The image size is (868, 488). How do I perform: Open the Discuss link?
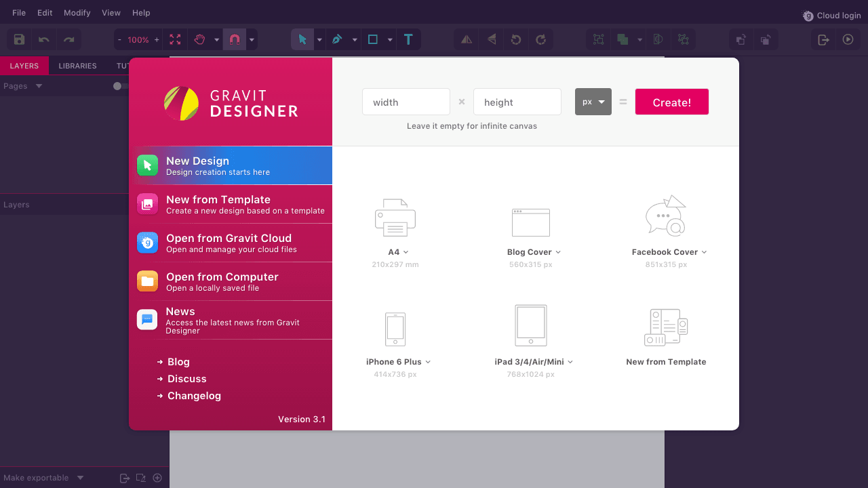point(187,379)
